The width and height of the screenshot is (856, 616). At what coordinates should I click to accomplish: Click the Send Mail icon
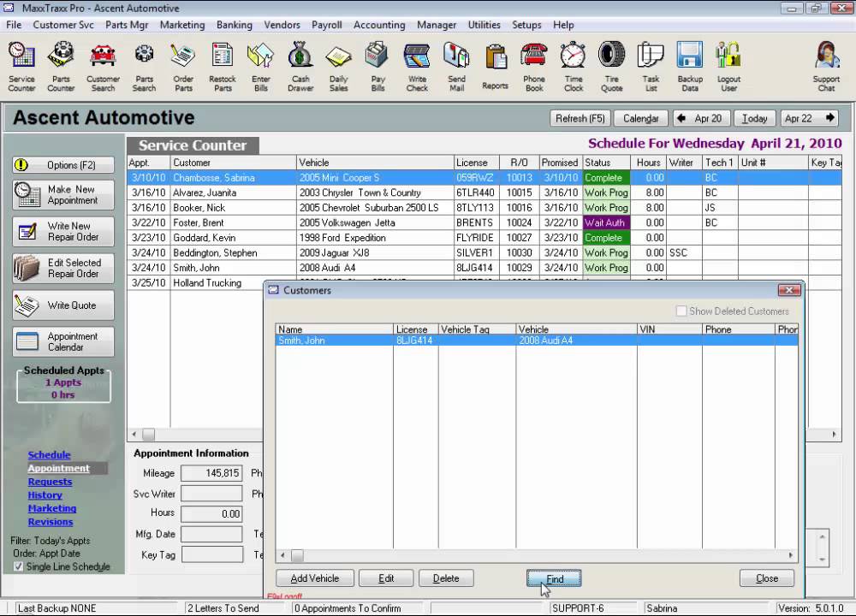(x=456, y=67)
